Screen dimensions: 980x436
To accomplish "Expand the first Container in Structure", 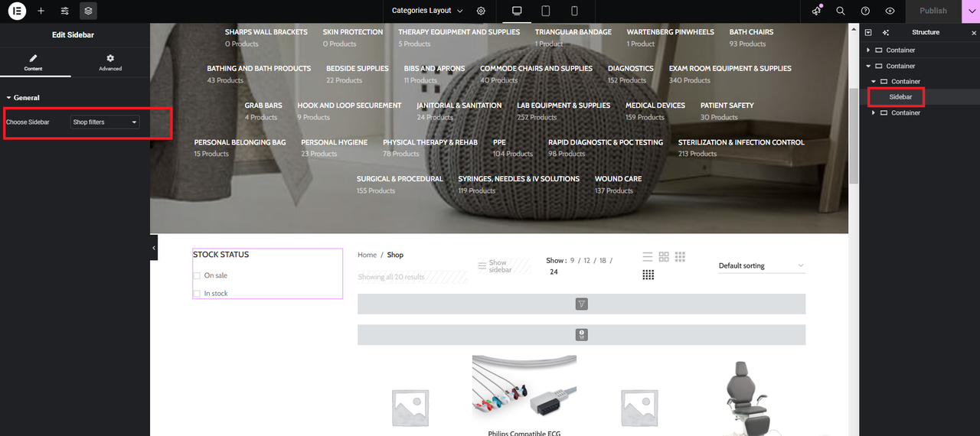I will click(x=868, y=50).
